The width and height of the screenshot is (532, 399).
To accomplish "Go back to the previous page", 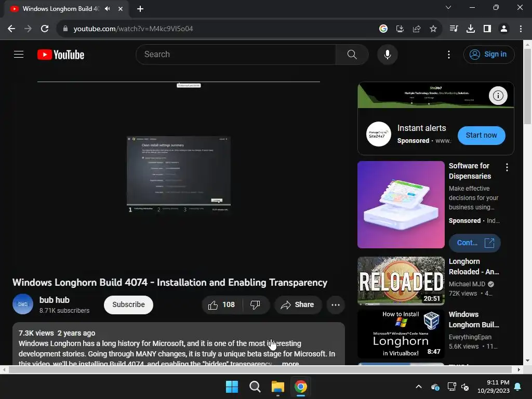I will [11, 29].
